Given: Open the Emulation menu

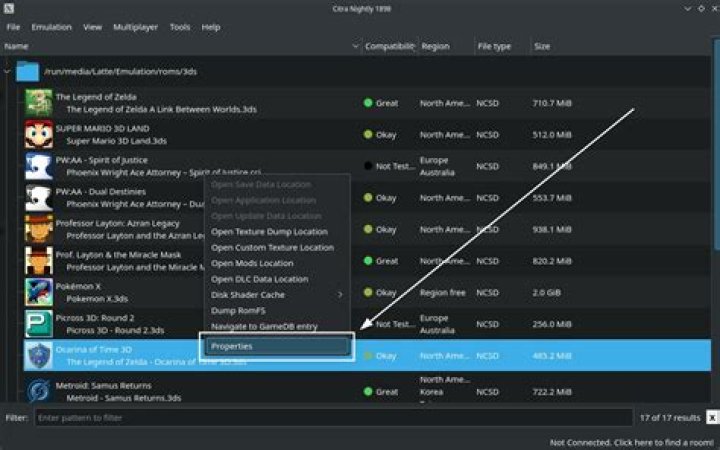Looking at the screenshot, I should coord(51,27).
